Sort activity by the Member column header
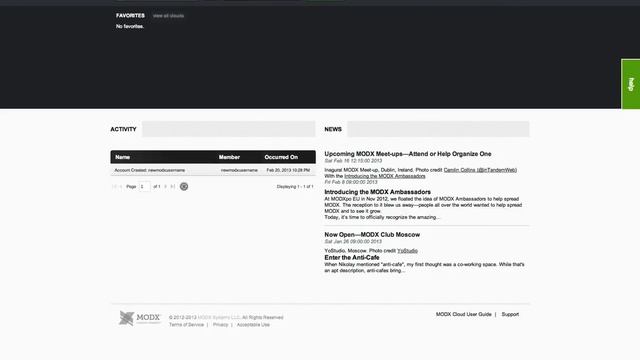The width and height of the screenshot is (640, 360). click(x=229, y=157)
